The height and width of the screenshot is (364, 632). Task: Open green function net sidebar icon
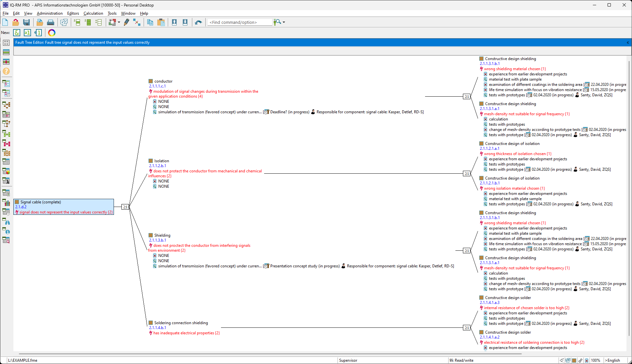point(6,134)
